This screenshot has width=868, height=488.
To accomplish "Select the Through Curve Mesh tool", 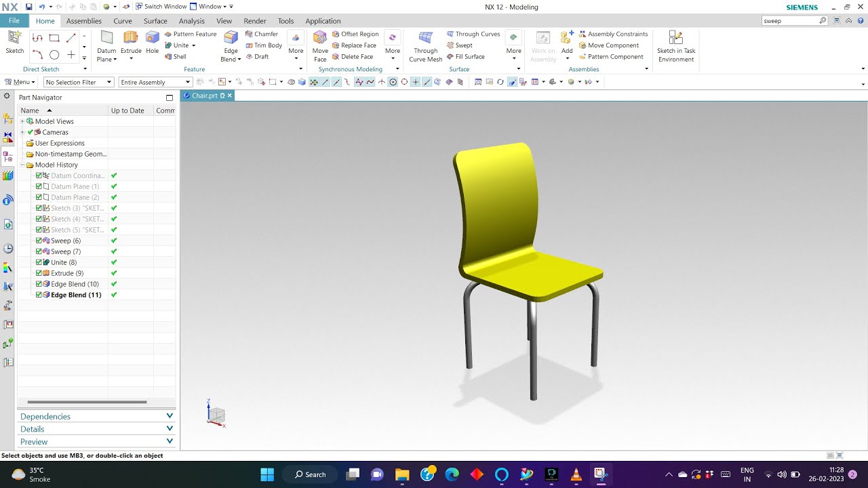I will 426,46.
